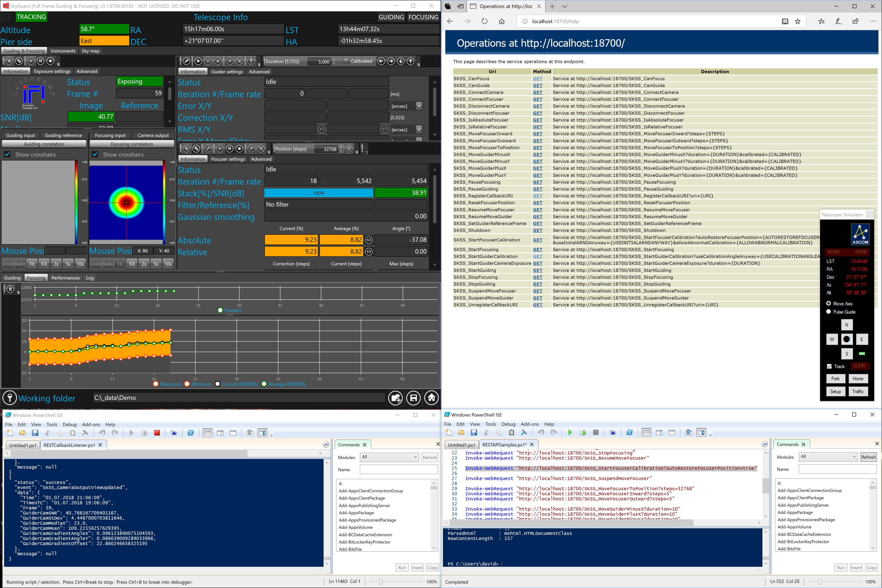Click the Working folder home icon

click(x=431, y=398)
